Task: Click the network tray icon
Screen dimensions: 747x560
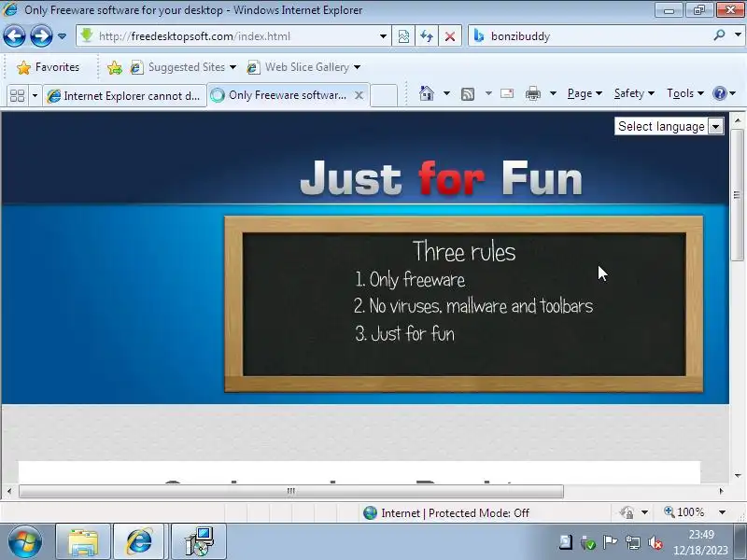Action: 633,542
